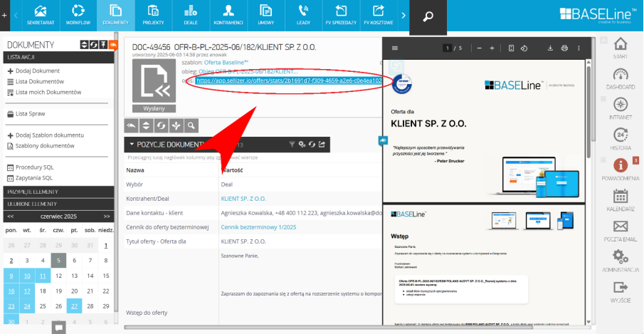The image size is (644, 334).
Task: Choose Dodaj Dokument from the action list
Action: pyautogui.click(x=38, y=71)
